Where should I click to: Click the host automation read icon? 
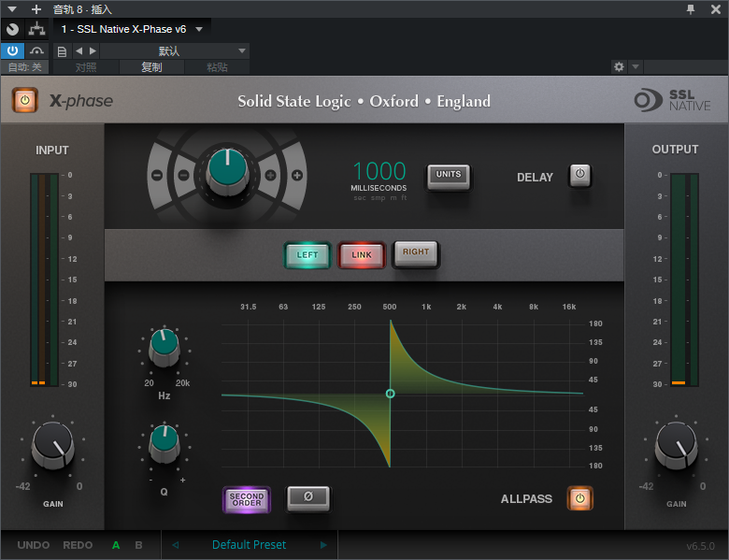(x=36, y=50)
